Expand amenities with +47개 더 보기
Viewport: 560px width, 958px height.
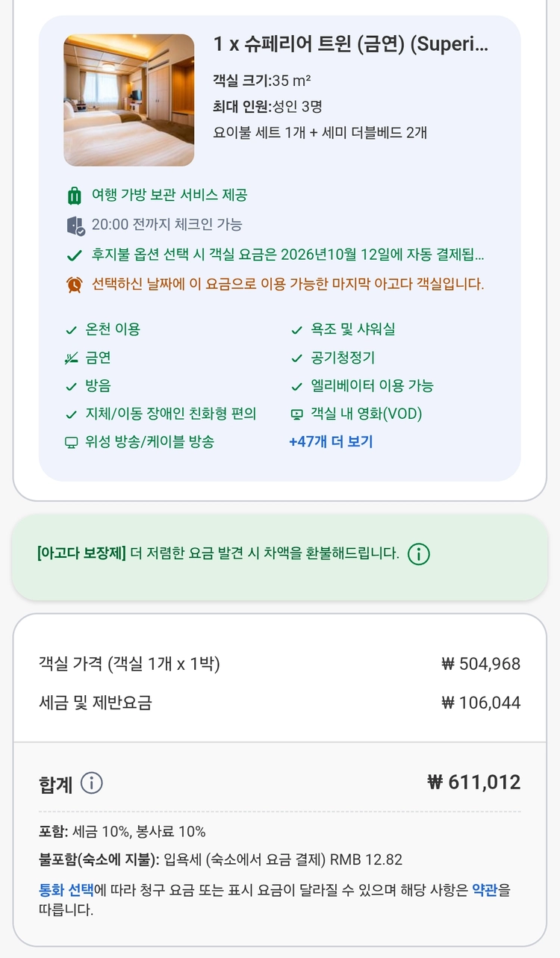[x=331, y=442]
